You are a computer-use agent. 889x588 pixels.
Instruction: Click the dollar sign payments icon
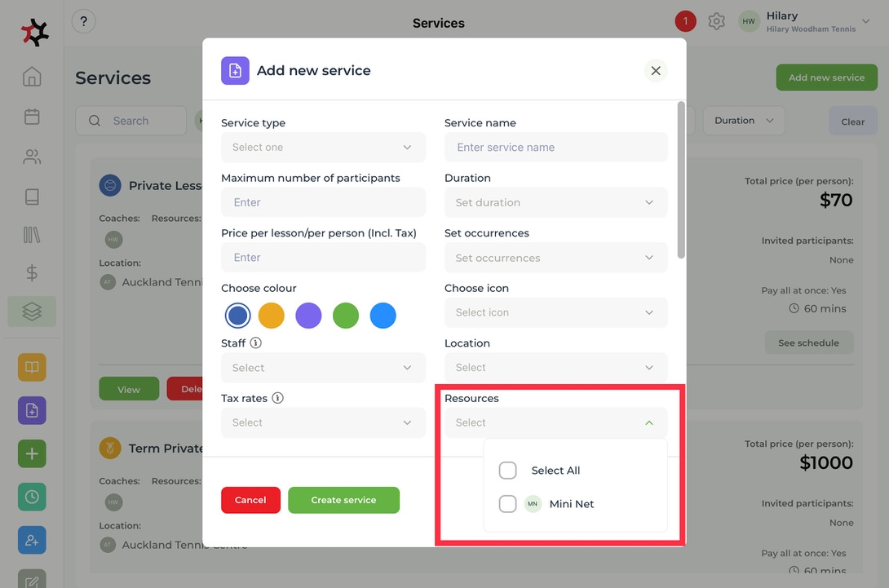point(32,273)
